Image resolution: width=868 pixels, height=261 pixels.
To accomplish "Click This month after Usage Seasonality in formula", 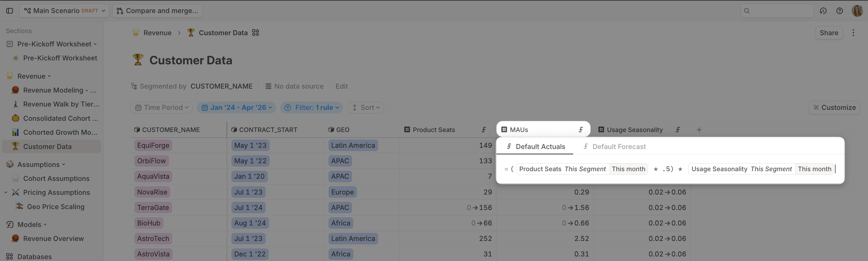I will pyautogui.click(x=814, y=169).
